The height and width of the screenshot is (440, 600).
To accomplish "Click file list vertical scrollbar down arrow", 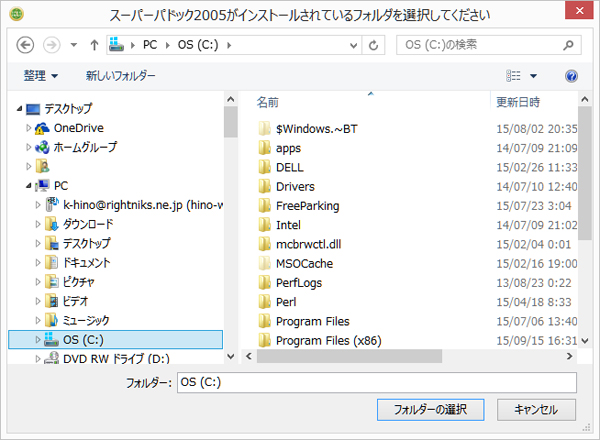I will click(585, 341).
